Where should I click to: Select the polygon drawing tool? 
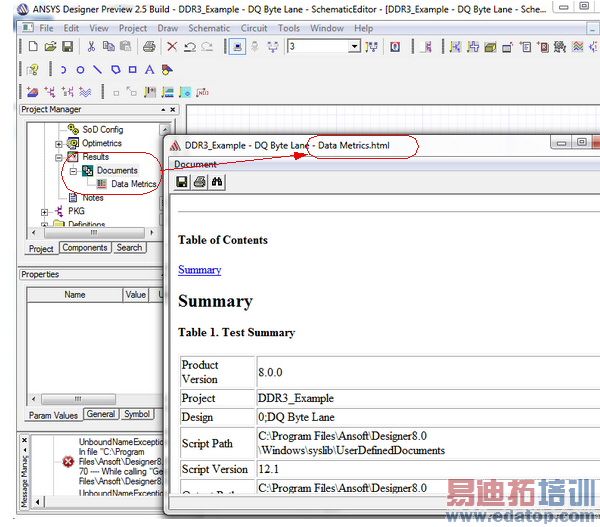pyautogui.click(x=115, y=70)
